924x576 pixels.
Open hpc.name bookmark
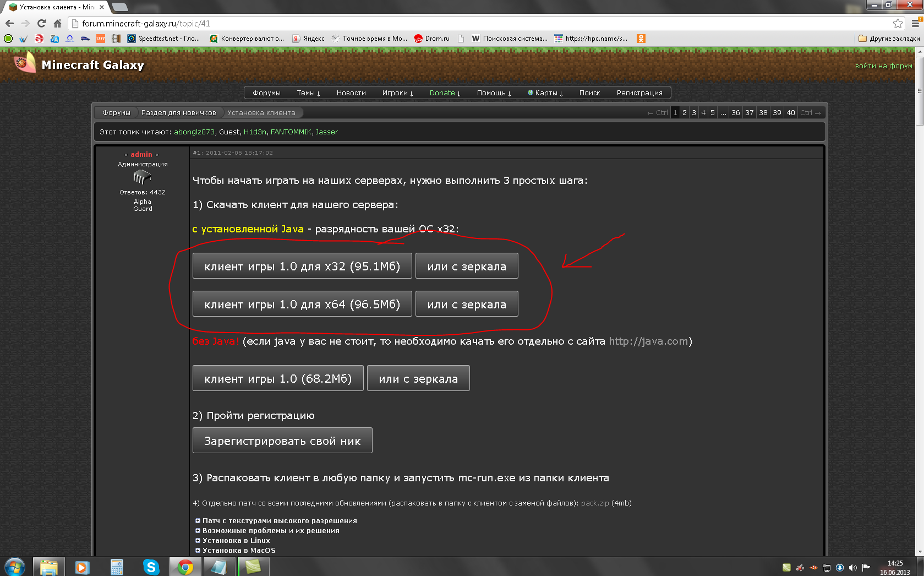click(591, 39)
